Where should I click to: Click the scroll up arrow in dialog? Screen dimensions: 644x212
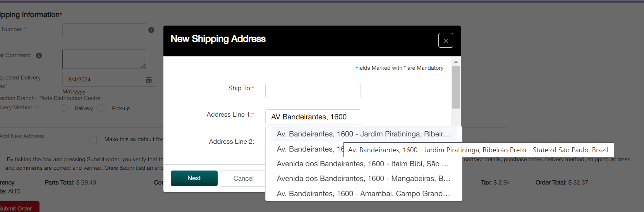pyautogui.click(x=456, y=62)
